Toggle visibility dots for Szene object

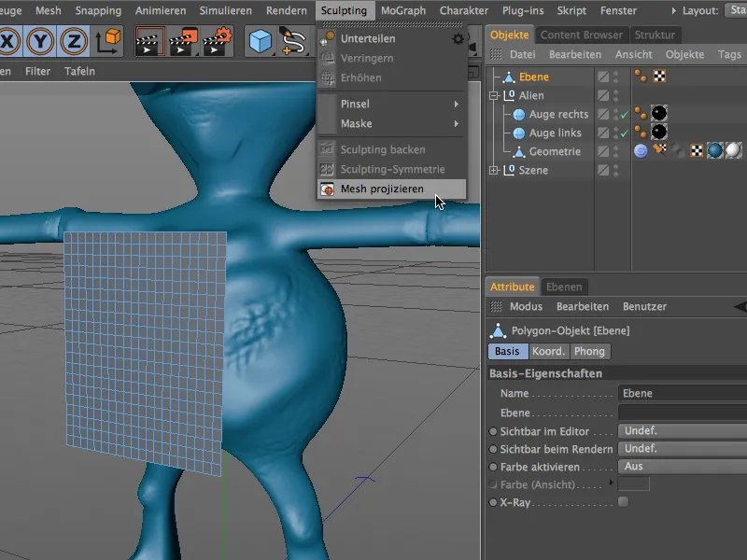click(x=616, y=170)
